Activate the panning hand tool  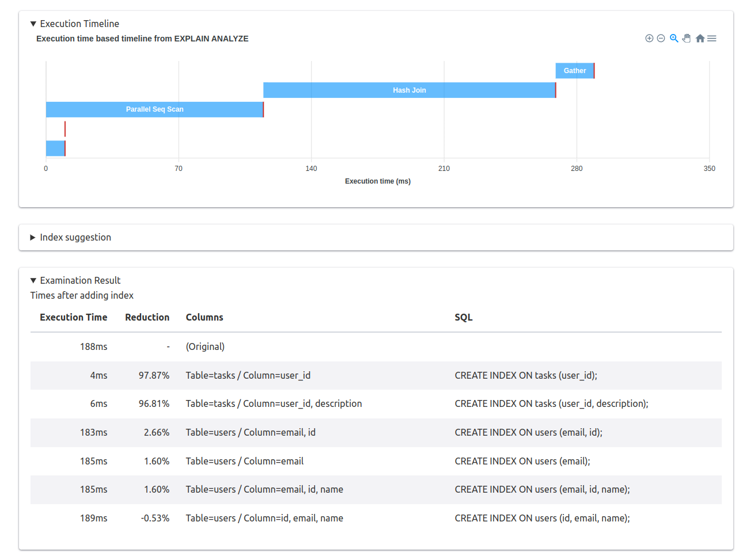point(687,39)
